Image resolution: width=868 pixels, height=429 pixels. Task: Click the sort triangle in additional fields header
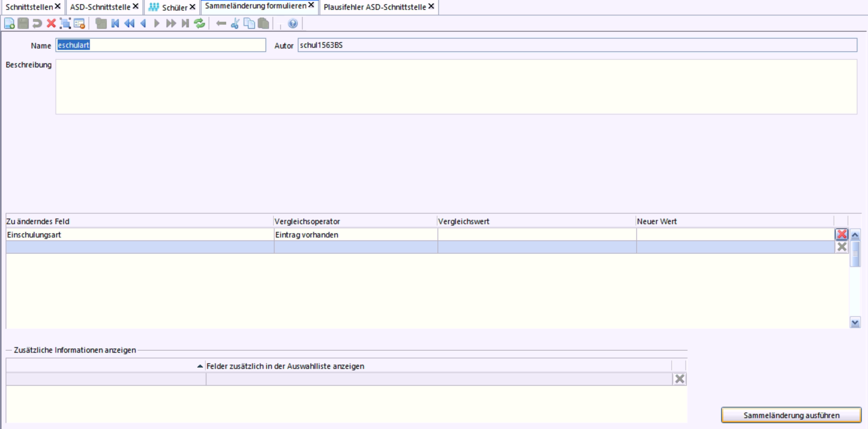coord(200,366)
